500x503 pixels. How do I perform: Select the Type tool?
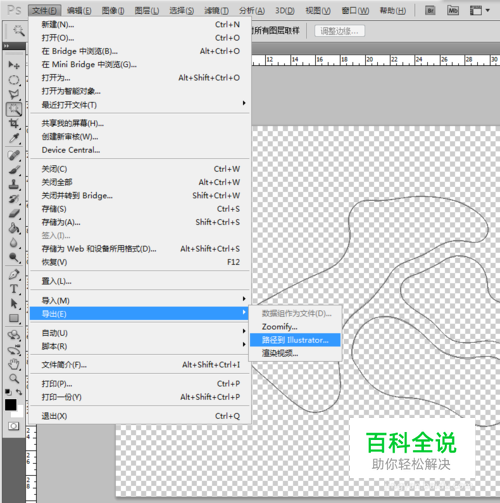click(x=14, y=289)
